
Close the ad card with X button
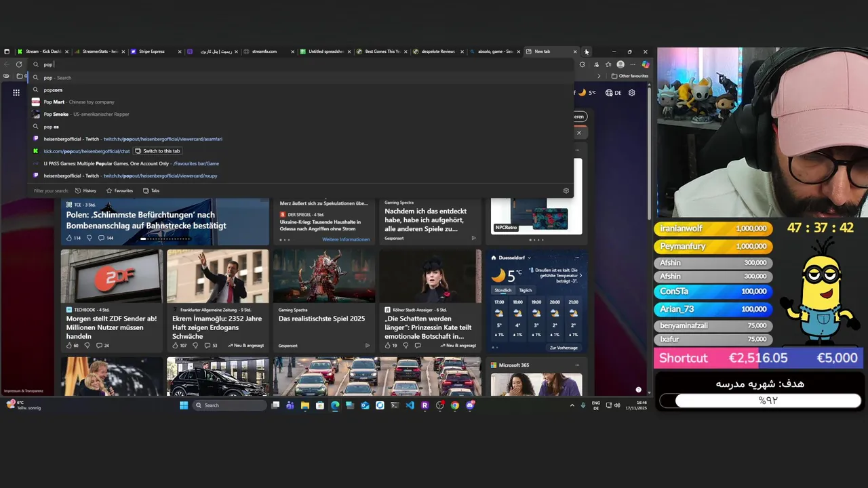[578, 133]
